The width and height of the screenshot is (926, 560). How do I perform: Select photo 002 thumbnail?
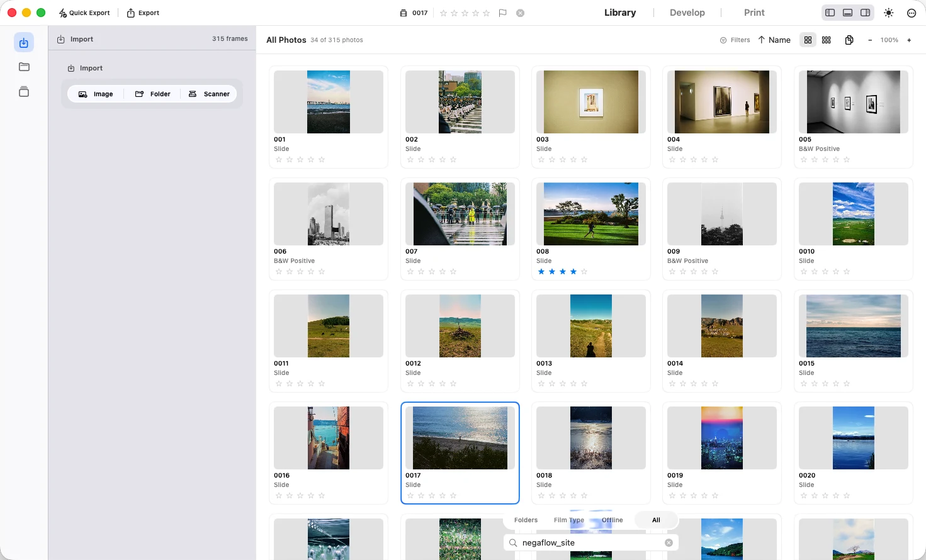pos(460,102)
